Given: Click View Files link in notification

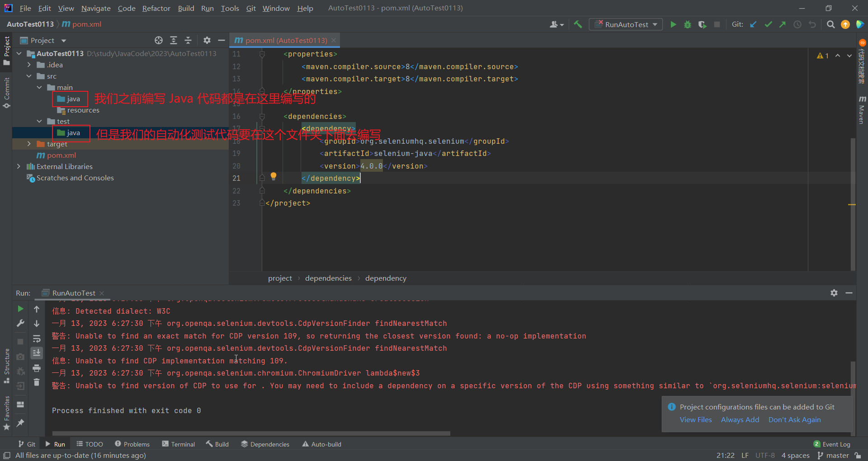Looking at the screenshot, I should pyautogui.click(x=696, y=419).
